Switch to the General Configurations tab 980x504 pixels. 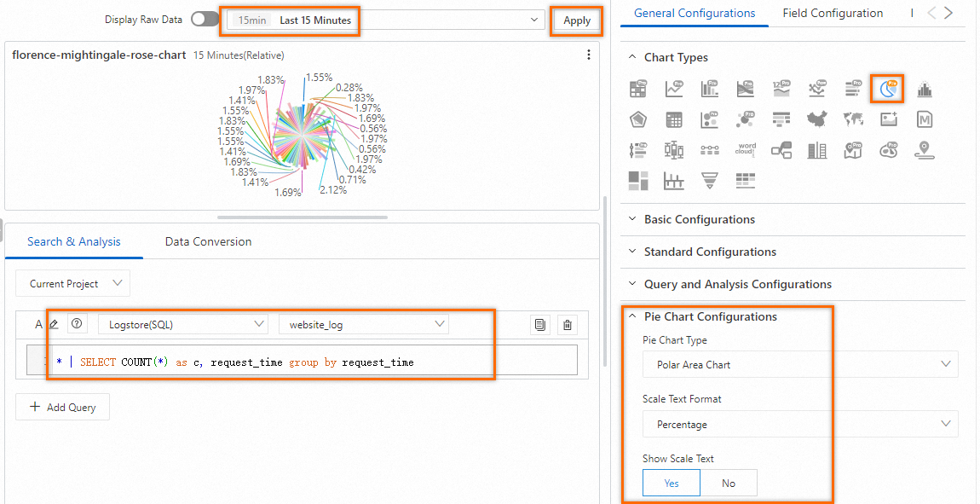pyautogui.click(x=695, y=13)
